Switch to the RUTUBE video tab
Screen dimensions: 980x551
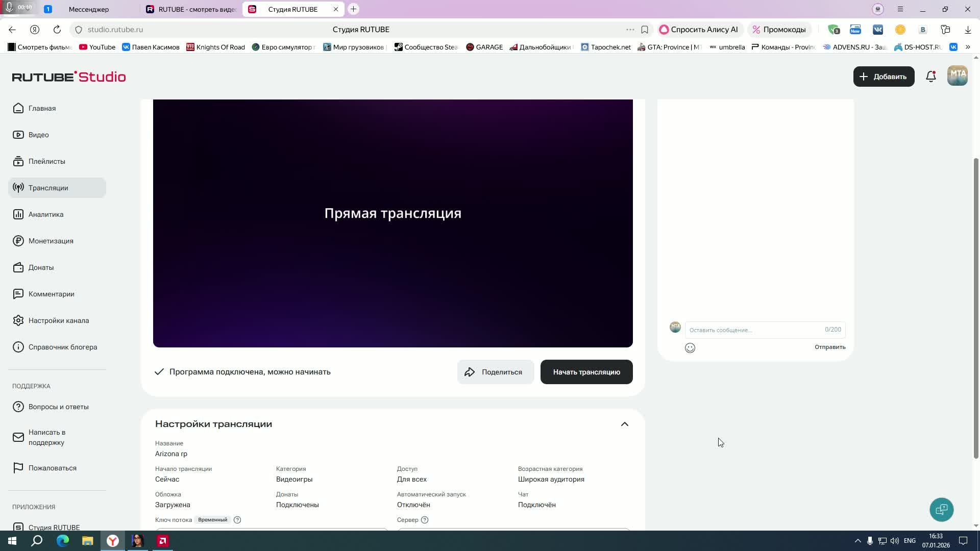pos(191,9)
